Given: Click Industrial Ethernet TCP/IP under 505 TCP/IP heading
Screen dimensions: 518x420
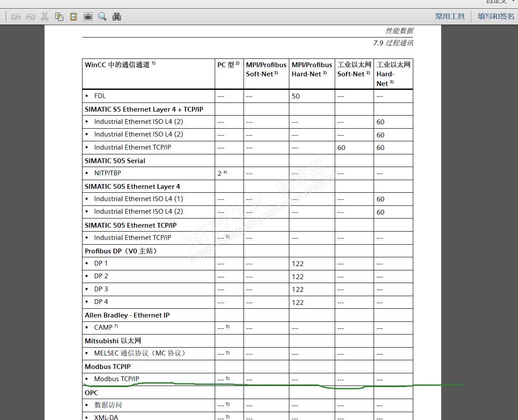Looking at the screenshot, I should point(133,238).
